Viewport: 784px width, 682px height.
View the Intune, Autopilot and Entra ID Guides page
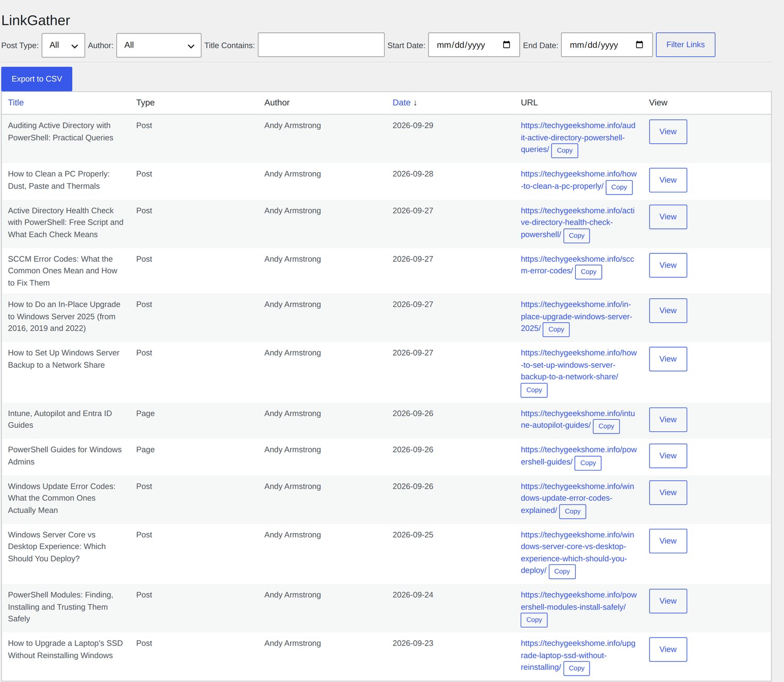(668, 420)
